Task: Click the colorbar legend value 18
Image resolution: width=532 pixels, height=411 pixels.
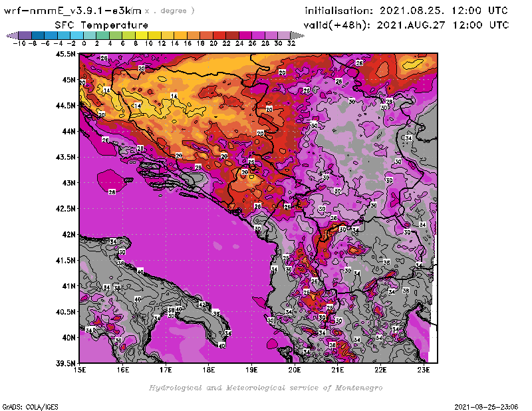Action: [x=201, y=43]
